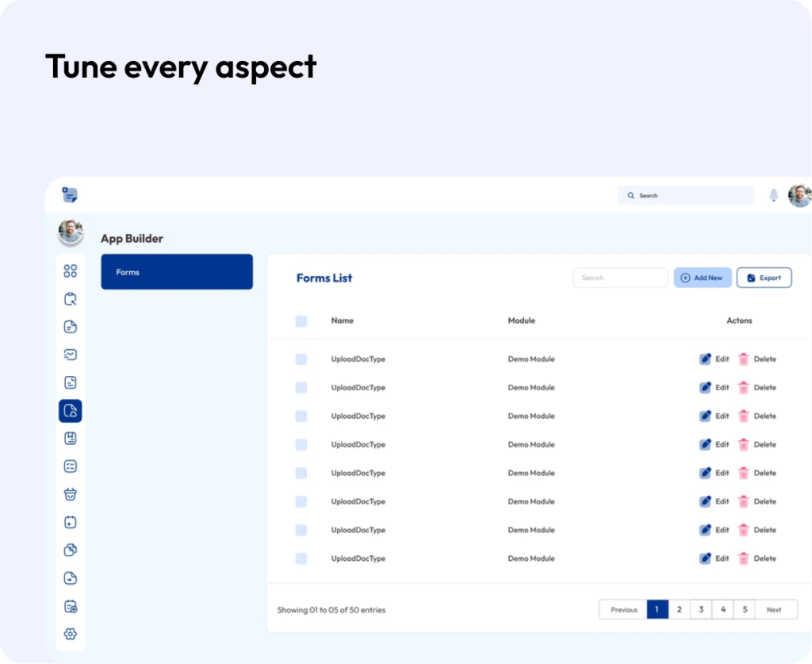Select the checklist icon in sidebar
Viewport: 812px width, 664px height.
pos(70,466)
